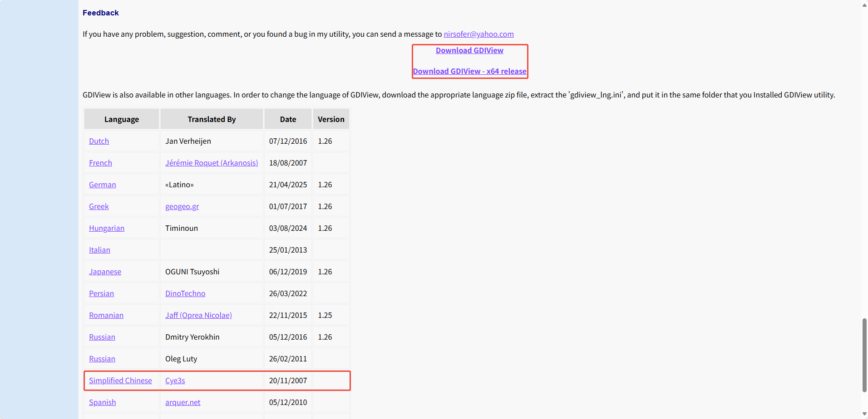Click the Language column header
Screen dimensions: 868x419
[x=122, y=119]
